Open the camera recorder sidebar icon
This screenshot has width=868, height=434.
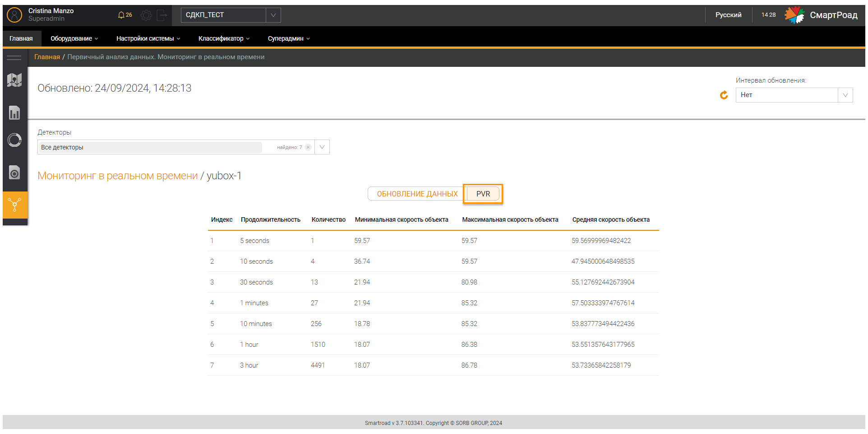[14, 172]
